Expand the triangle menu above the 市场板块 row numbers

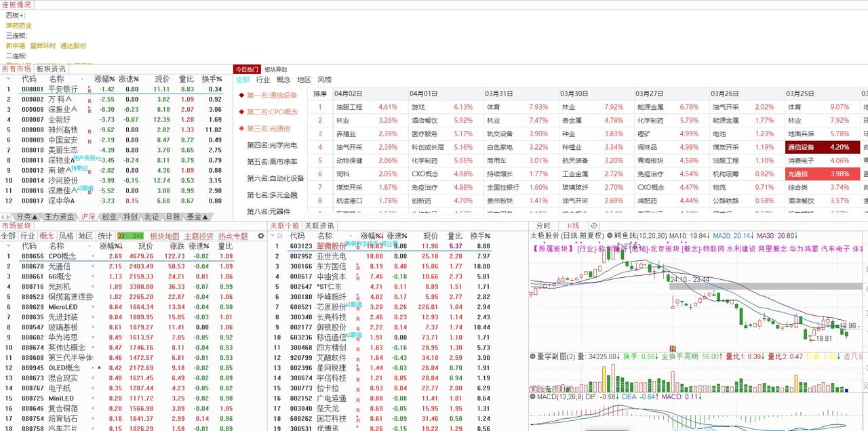tap(8, 246)
